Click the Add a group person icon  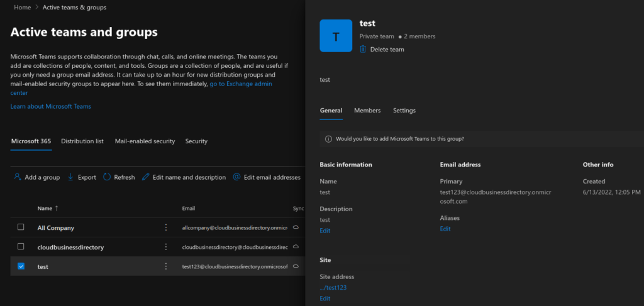pos(17,177)
